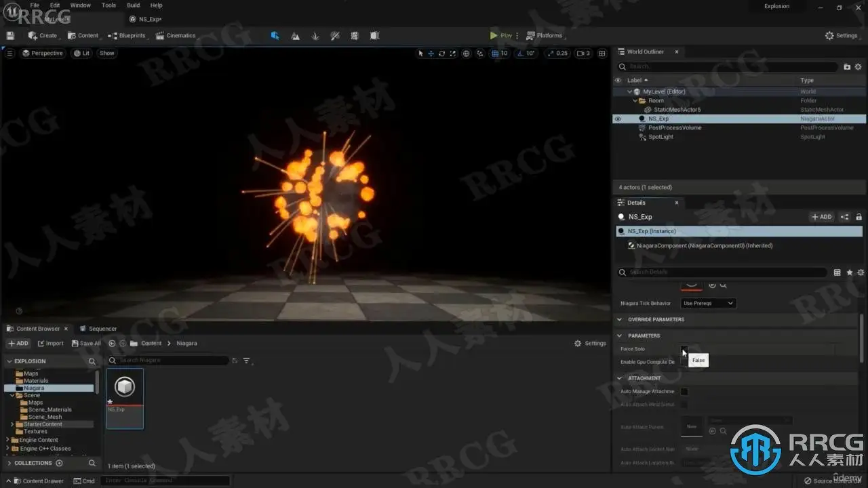Click the history back arrow in Content Browser
Image resolution: width=868 pixels, height=488 pixels.
pos(113,343)
